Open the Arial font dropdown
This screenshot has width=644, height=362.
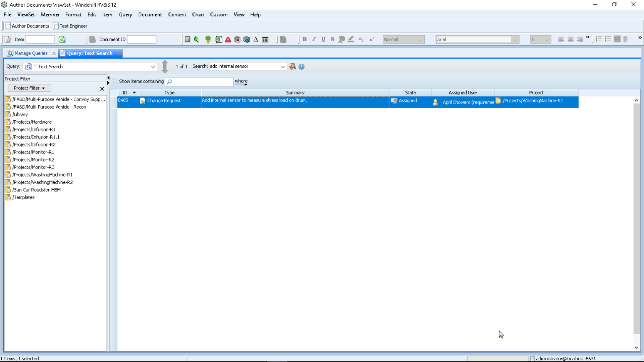[477, 40]
